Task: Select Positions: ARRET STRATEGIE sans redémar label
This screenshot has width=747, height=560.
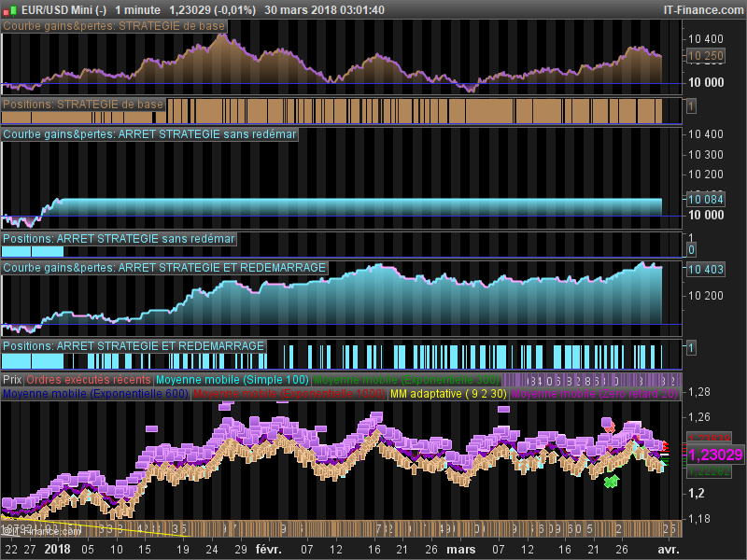Action: click(x=120, y=239)
